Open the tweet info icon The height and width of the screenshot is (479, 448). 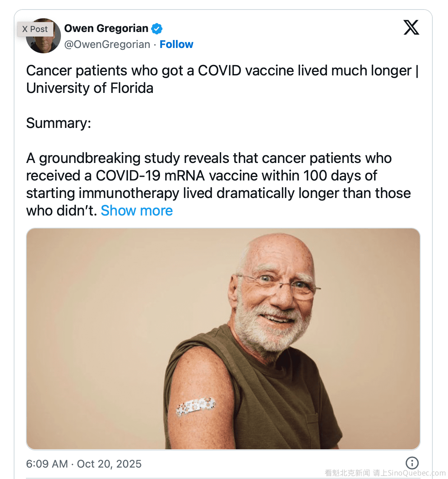click(412, 463)
